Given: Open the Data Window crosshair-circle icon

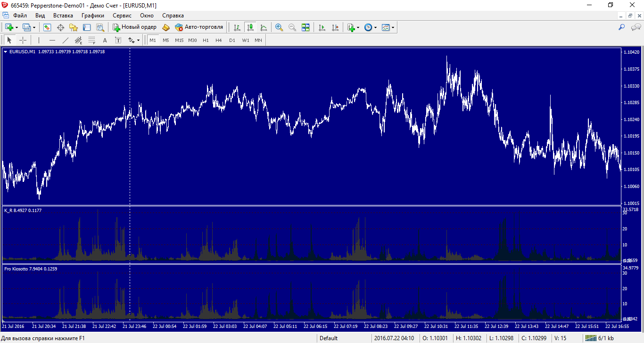Looking at the screenshot, I should click(x=60, y=27).
